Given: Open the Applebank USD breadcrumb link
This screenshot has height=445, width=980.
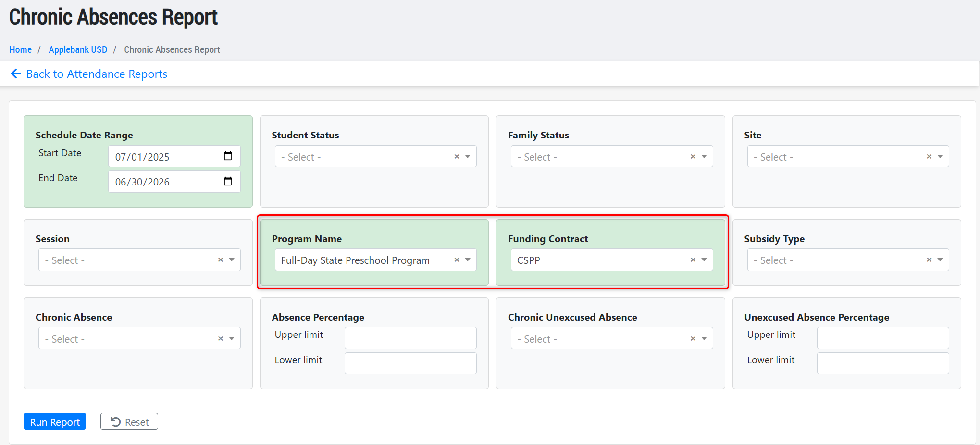Looking at the screenshot, I should click(x=78, y=49).
